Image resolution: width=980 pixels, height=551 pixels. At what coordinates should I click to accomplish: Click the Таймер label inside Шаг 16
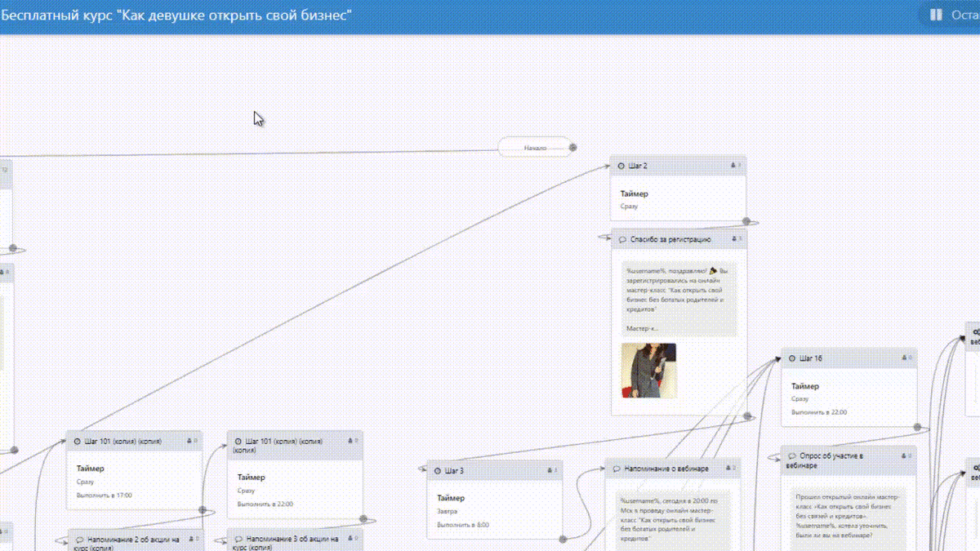pos(804,386)
